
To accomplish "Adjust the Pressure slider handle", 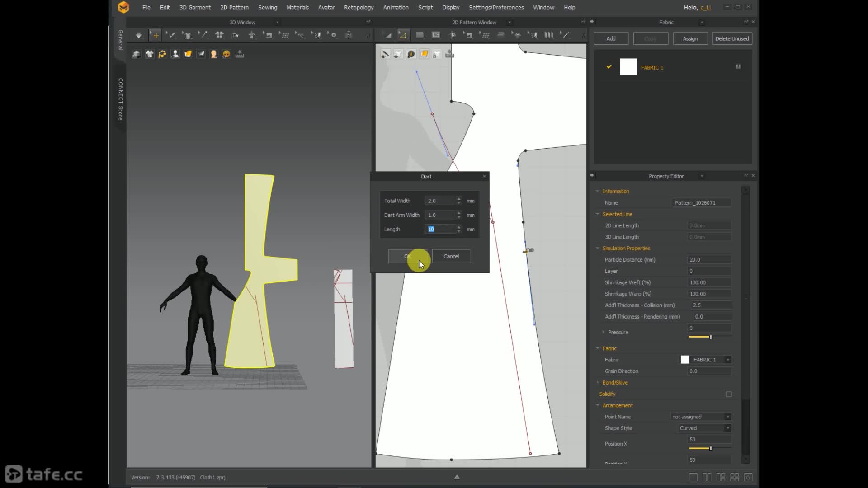I will pos(711,337).
